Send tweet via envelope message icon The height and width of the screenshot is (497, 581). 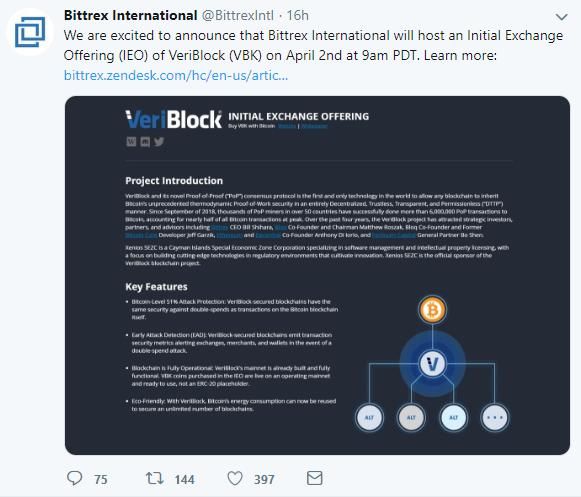pos(315,478)
